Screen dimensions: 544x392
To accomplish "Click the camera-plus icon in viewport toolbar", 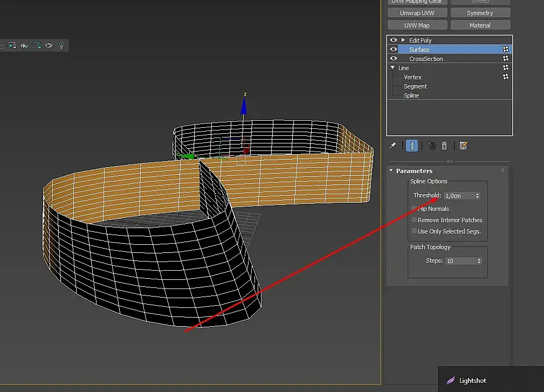I will point(24,45).
